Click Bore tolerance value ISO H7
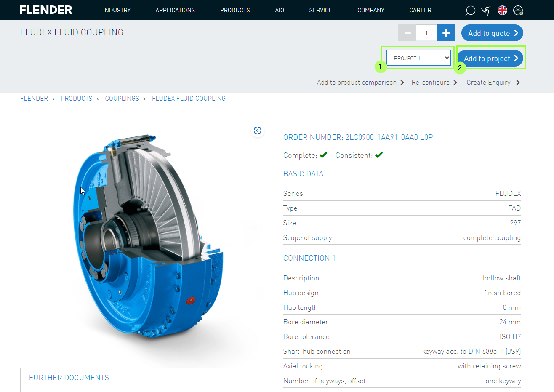 point(510,337)
